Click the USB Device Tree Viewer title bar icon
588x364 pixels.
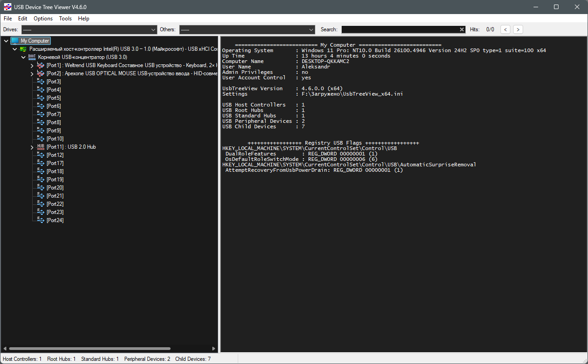(x=7, y=7)
